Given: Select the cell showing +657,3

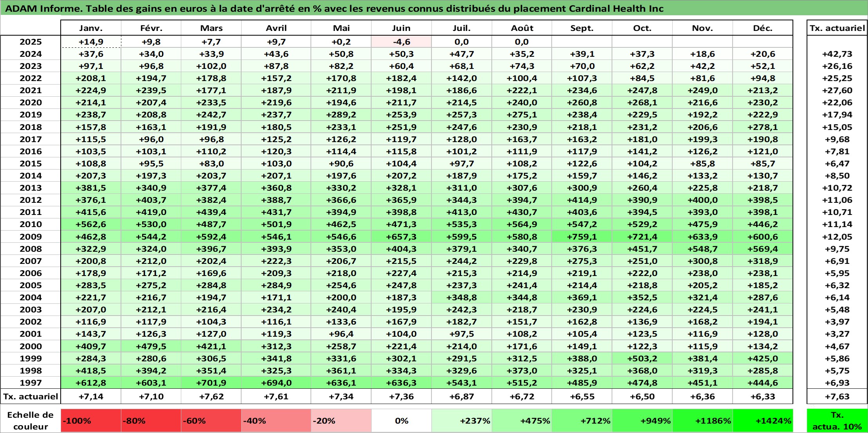Looking at the screenshot, I should [401, 237].
